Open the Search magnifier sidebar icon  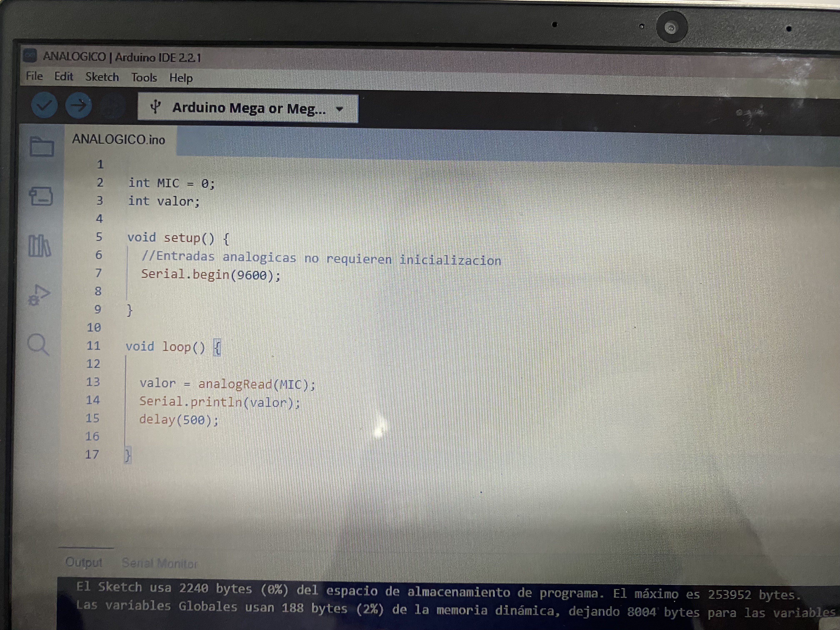38,344
